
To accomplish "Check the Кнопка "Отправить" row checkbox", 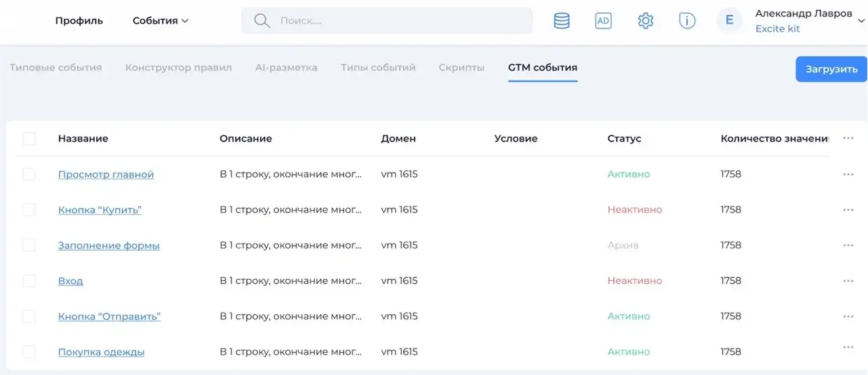I will click(29, 316).
